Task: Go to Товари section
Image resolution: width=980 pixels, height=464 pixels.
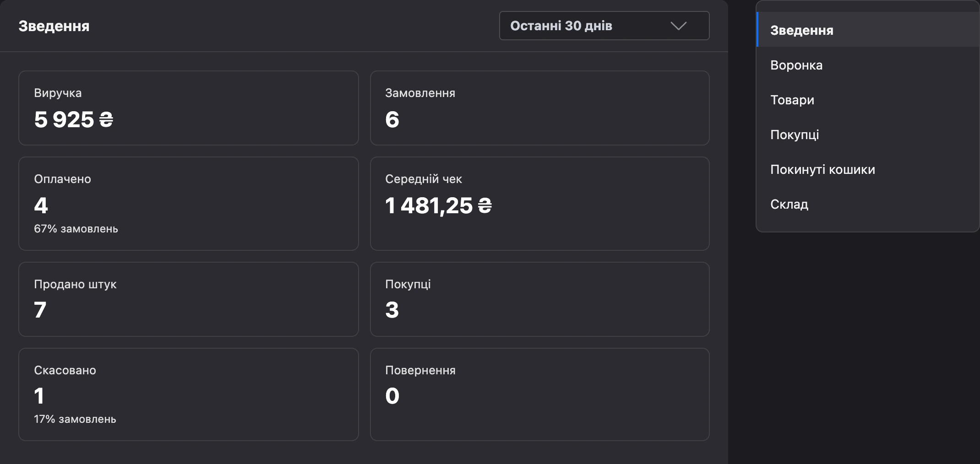Action: click(x=868, y=100)
